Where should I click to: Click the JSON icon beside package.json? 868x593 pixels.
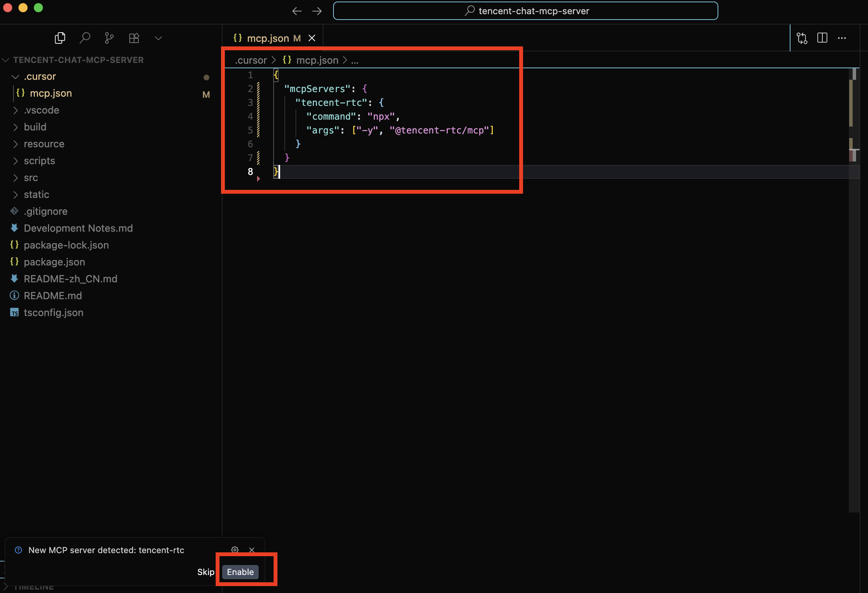(x=14, y=262)
